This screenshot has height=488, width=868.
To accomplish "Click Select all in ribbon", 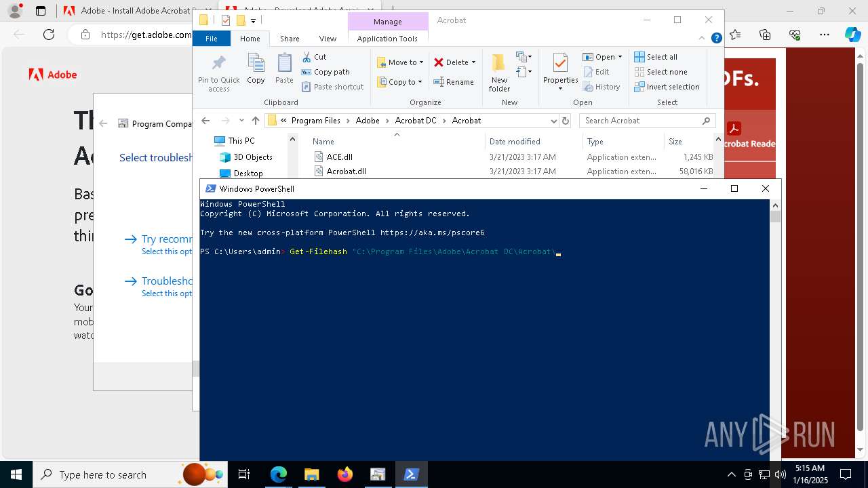I will coord(656,57).
